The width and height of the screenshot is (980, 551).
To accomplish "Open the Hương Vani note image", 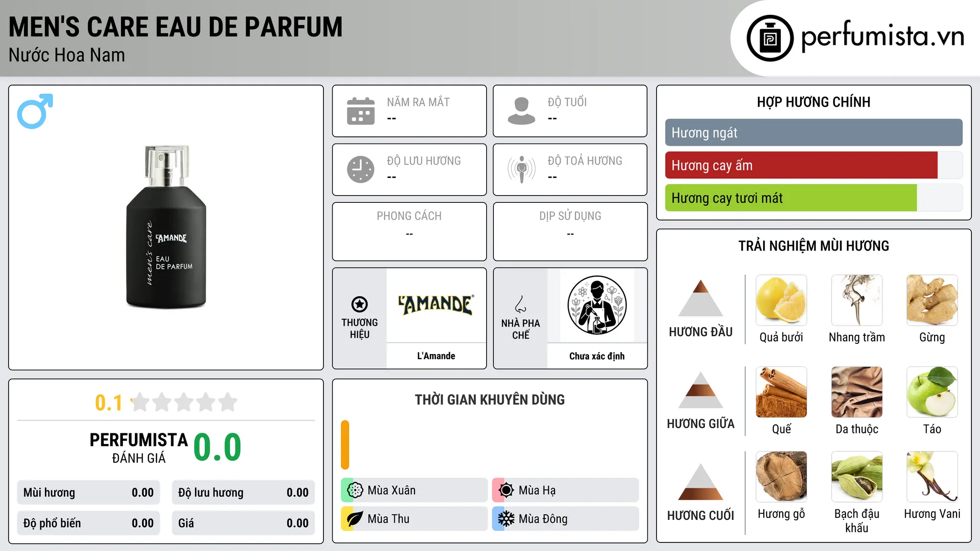I will pyautogui.click(x=932, y=477).
